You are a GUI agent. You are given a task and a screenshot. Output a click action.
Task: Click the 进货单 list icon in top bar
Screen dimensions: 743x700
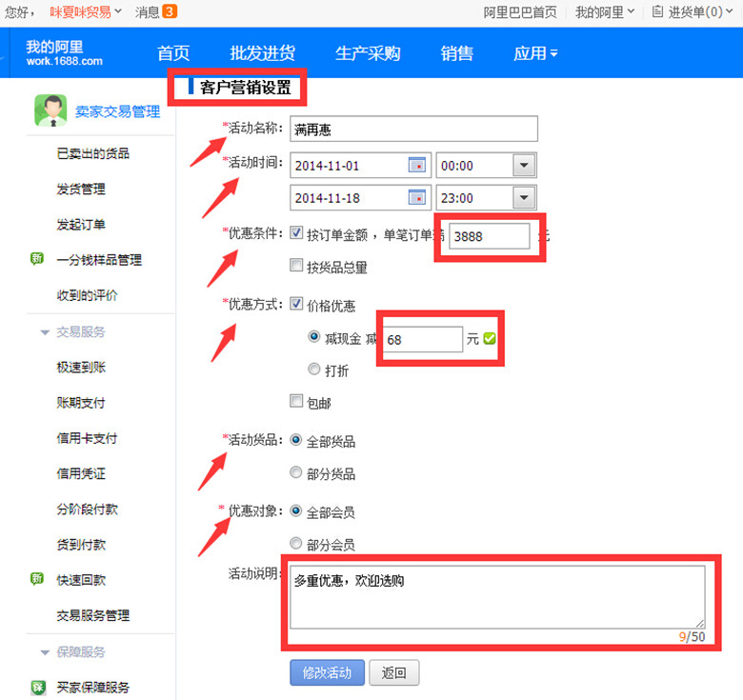point(658,12)
